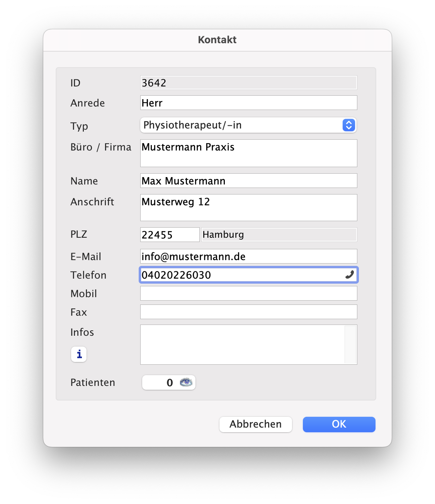
Task: Click the Infos text area scrollbar
Action: click(x=350, y=345)
